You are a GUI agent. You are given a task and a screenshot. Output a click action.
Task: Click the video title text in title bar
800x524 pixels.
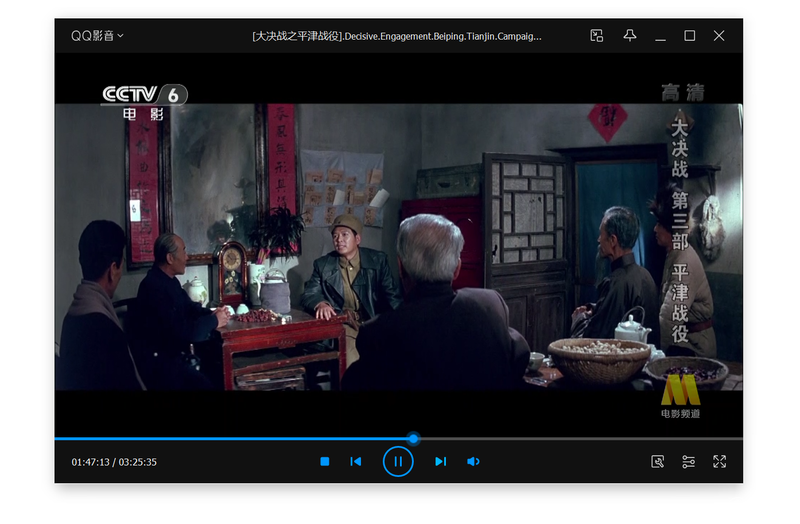click(x=397, y=36)
